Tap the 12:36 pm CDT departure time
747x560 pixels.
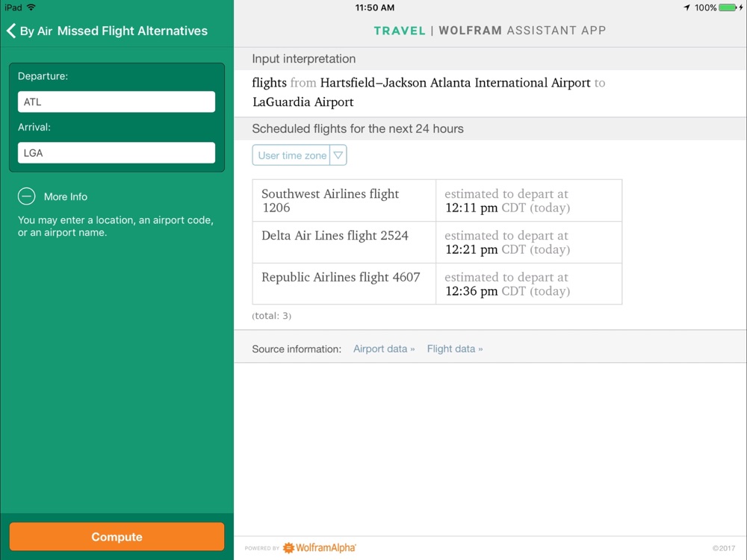tap(507, 291)
